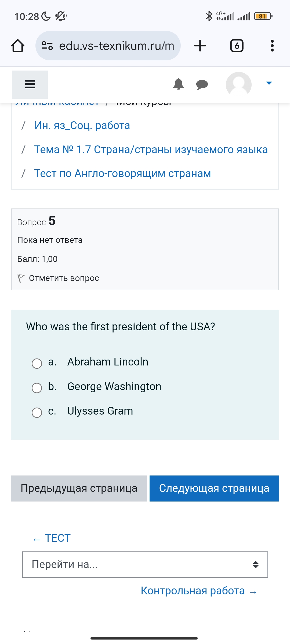
Task: Go to Следующая страница
Action: (214, 488)
